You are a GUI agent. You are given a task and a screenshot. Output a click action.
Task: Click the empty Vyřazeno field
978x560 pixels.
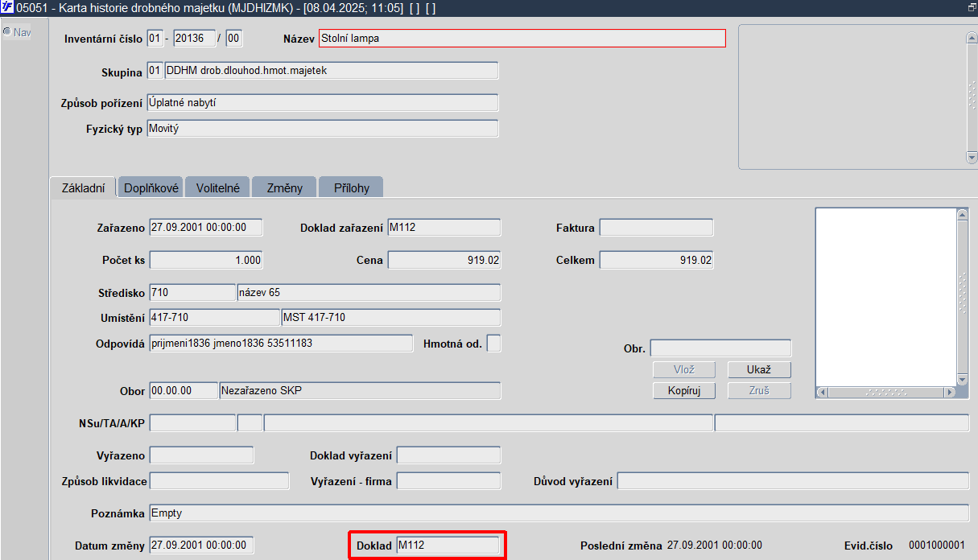201,455
